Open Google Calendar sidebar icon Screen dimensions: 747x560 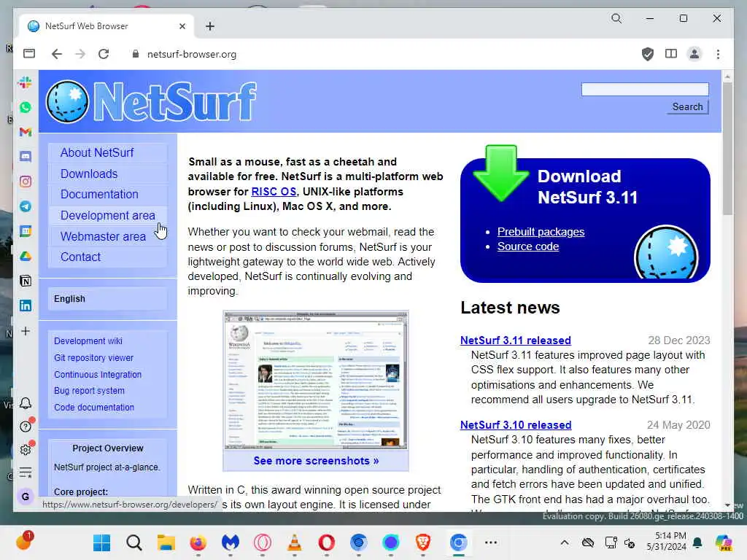26,231
